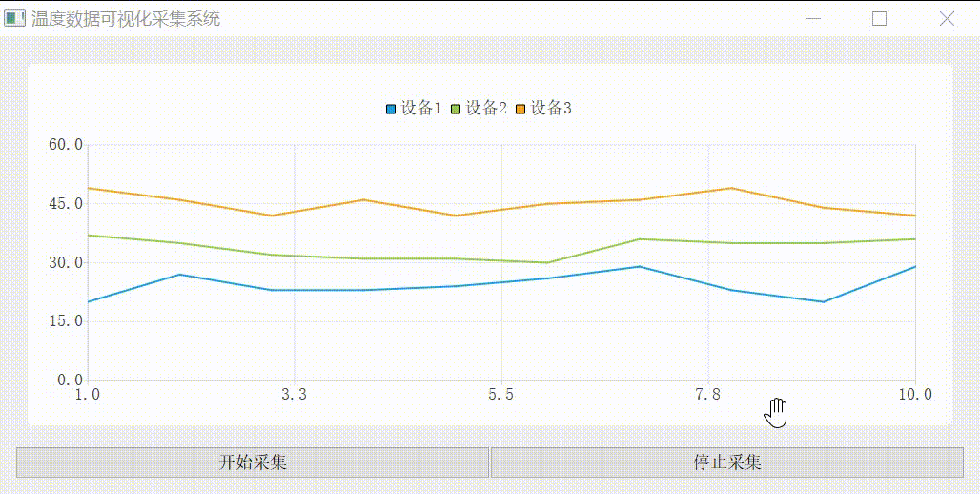Toggle 设备3 orange legend marker
The image size is (980, 494).
(521, 110)
